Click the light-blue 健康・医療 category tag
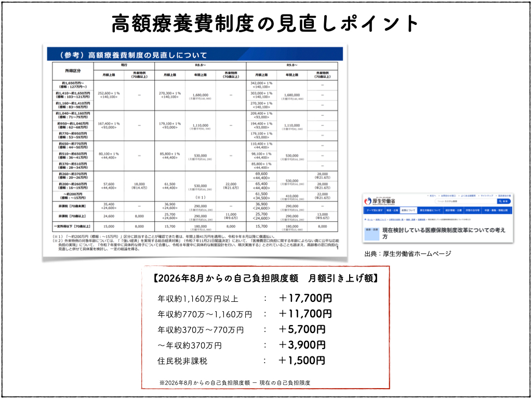This screenshot has width=532, height=399. tap(372, 234)
